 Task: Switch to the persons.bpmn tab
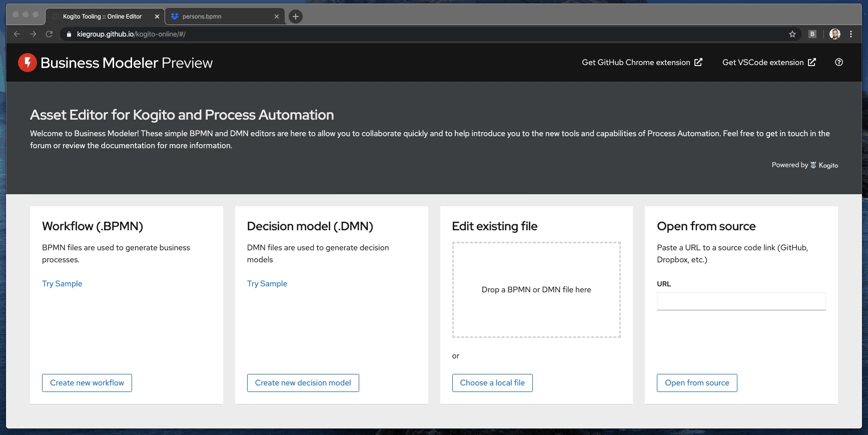(225, 17)
